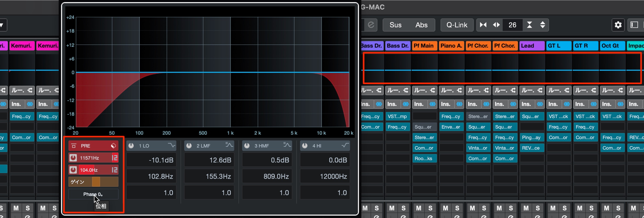Open the Roo...ks insert on Pf Main channel
Image resolution: width=644 pixels, height=218 pixels.
click(425, 159)
